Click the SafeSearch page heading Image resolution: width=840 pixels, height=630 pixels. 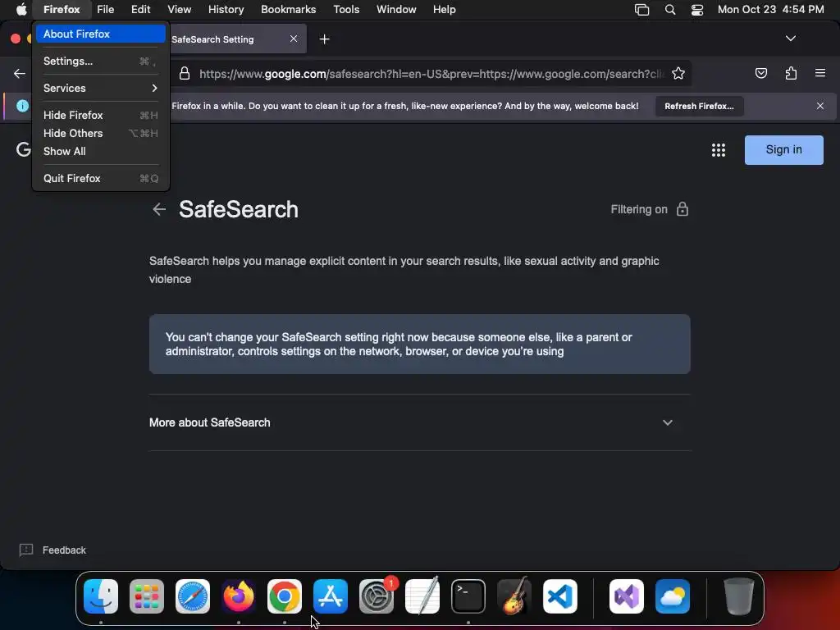(239, 209)
